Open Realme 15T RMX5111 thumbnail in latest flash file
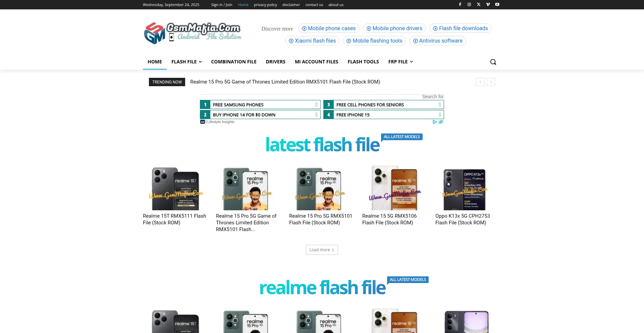The image size is (644, 333). pos(175,188)
